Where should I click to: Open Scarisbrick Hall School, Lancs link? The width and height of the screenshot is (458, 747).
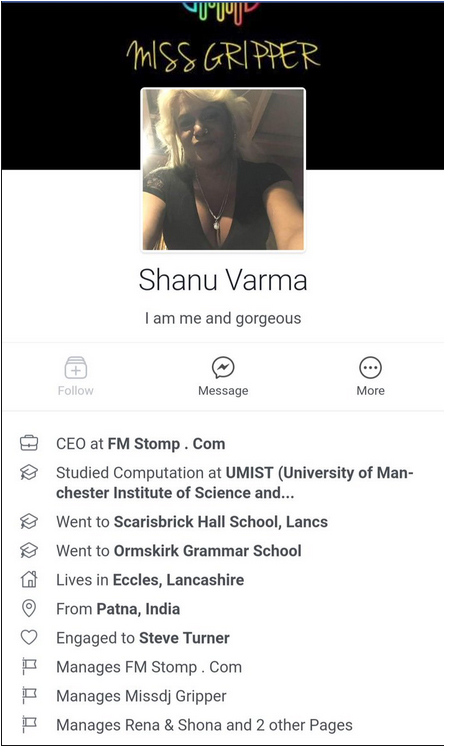tap(221, 522)
